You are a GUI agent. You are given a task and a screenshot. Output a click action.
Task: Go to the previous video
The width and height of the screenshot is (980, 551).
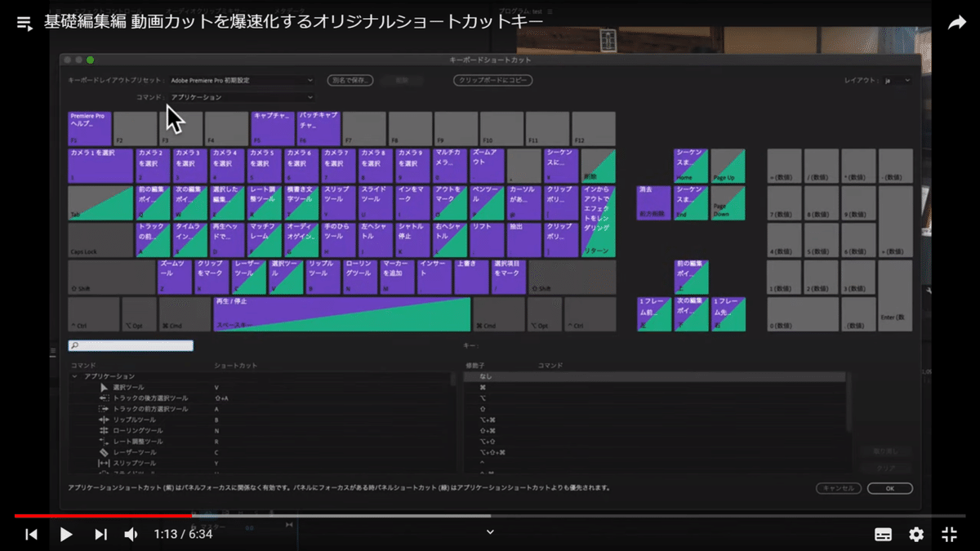tap(32, 535)
